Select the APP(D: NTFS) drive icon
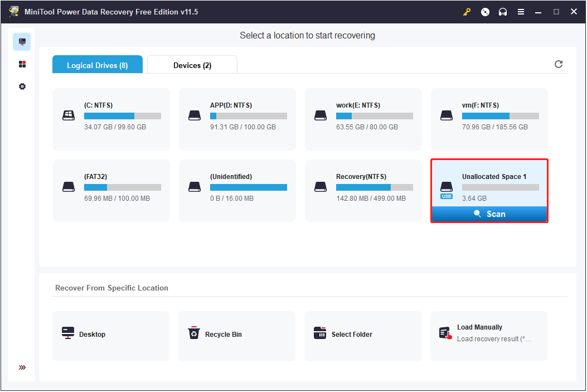 [195, 115]
